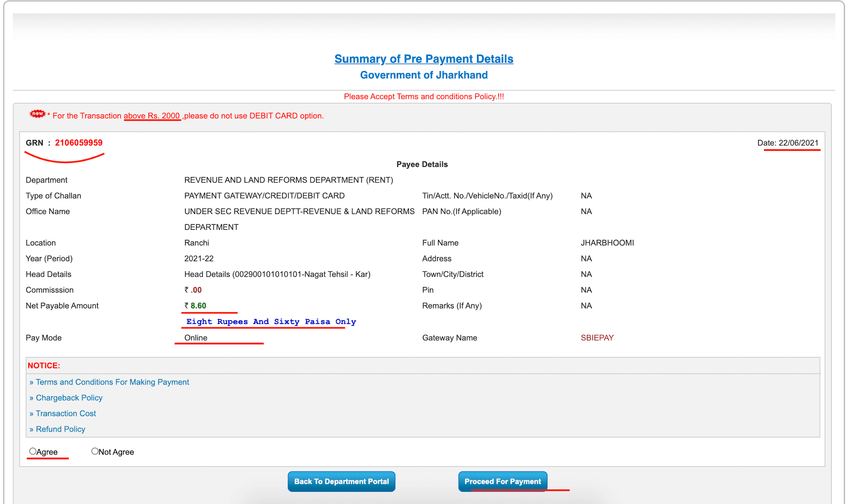Click the SBIEPAY gateway name
Image resolution: width=856 pixels, height=504 pixels.
tap(597, 338)
